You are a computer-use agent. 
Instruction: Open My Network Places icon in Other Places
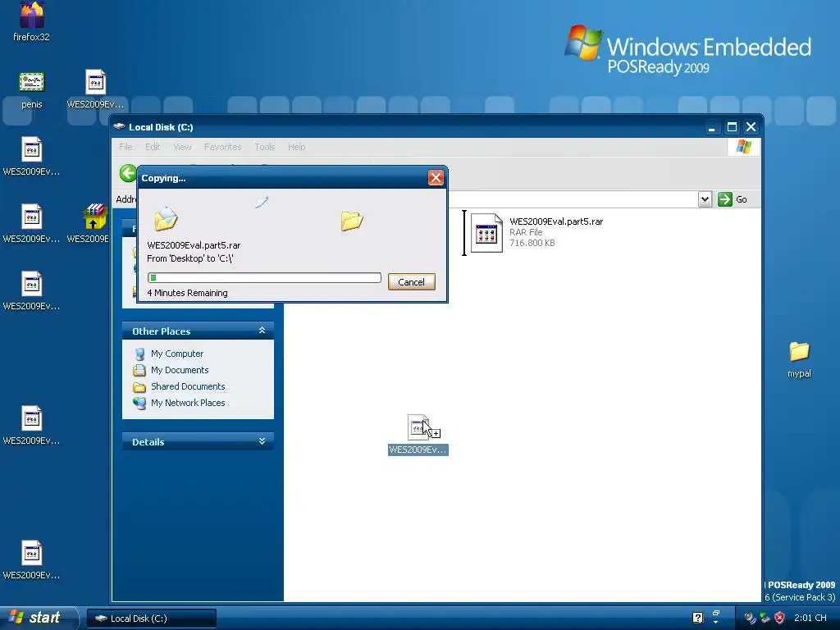pyautogui.click(x=139, y=403)
